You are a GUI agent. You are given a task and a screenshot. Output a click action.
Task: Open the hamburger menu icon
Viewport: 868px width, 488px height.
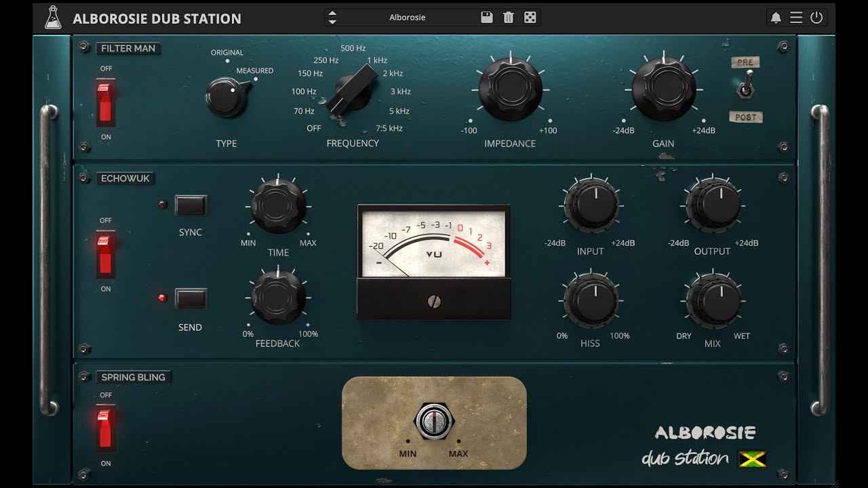(796, 18)
